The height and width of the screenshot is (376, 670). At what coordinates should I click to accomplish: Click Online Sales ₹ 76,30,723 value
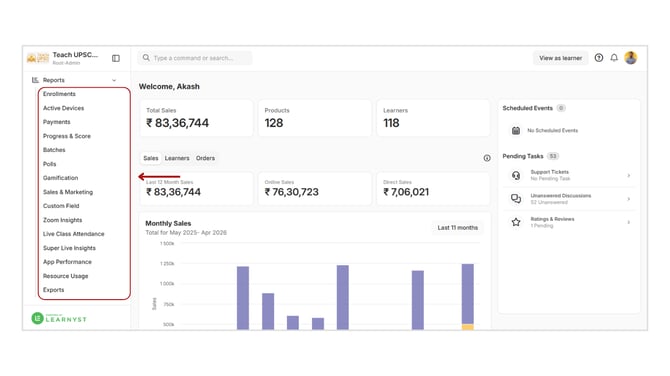(291, 192)
